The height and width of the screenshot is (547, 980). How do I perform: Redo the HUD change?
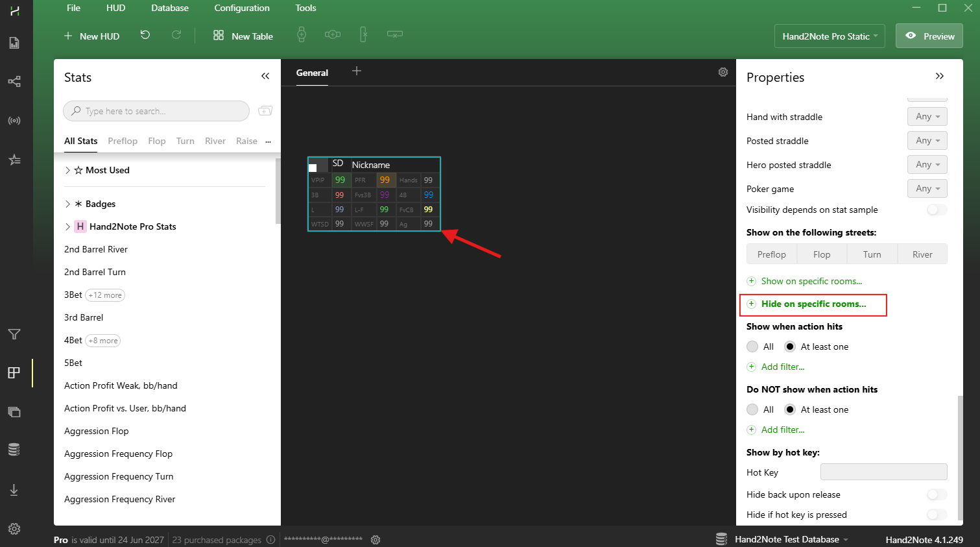176,35
